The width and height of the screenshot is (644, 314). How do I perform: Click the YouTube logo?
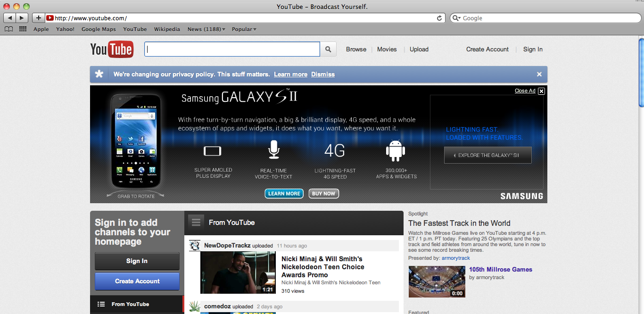point(112,49)
